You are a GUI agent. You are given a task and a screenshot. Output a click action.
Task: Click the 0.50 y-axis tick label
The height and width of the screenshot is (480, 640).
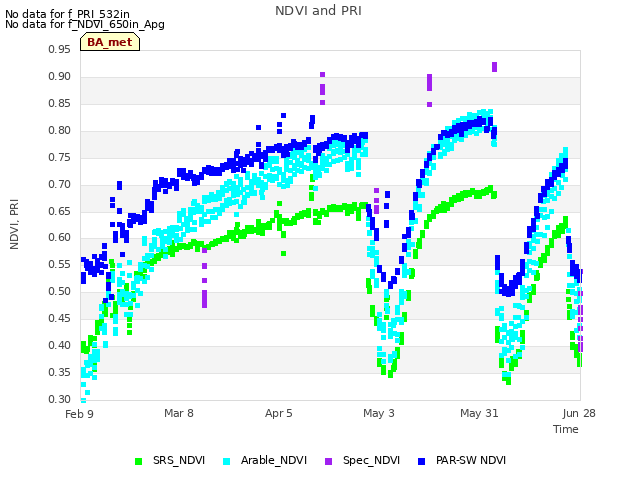[60, 291]
